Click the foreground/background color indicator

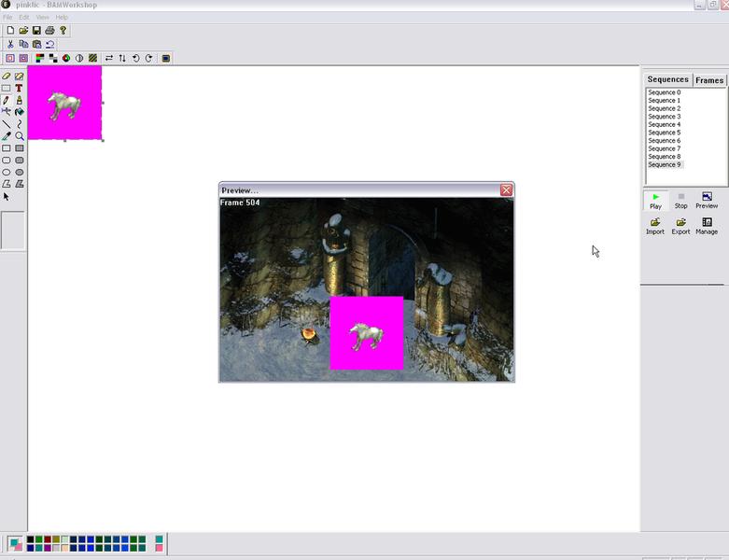15,543
